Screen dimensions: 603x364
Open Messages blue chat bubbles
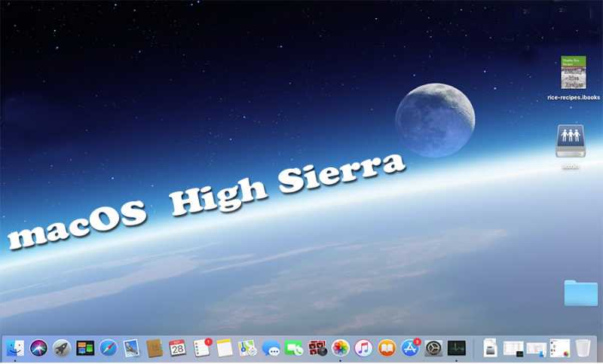(271, 348)
